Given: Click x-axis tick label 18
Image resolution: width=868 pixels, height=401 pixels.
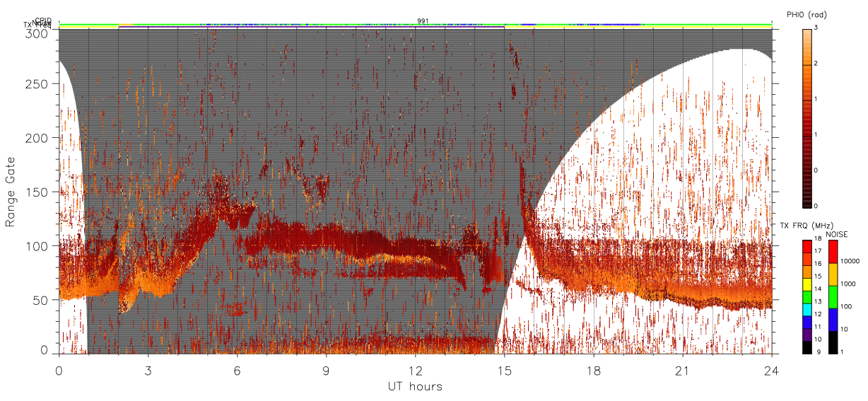Looking at the screenshot, I should [x=593, y=371].
